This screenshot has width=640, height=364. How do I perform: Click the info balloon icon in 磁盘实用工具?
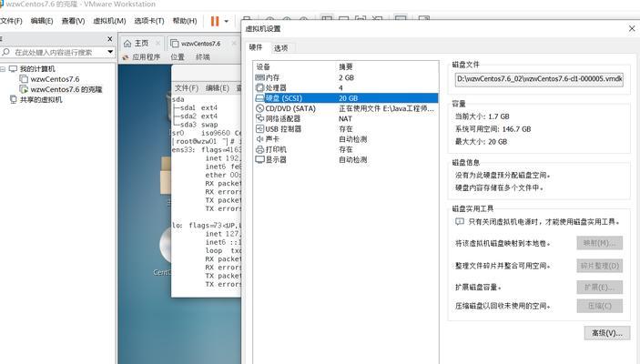tap(460, 221)
